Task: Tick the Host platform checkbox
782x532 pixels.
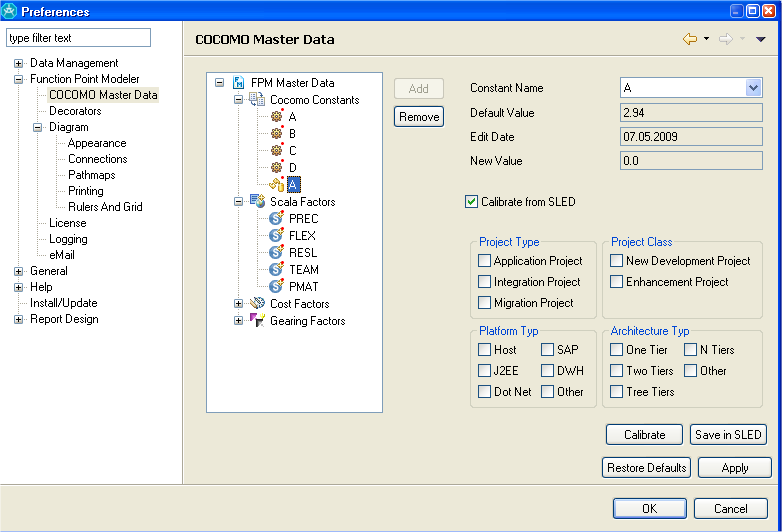Action: click(484, 349)
